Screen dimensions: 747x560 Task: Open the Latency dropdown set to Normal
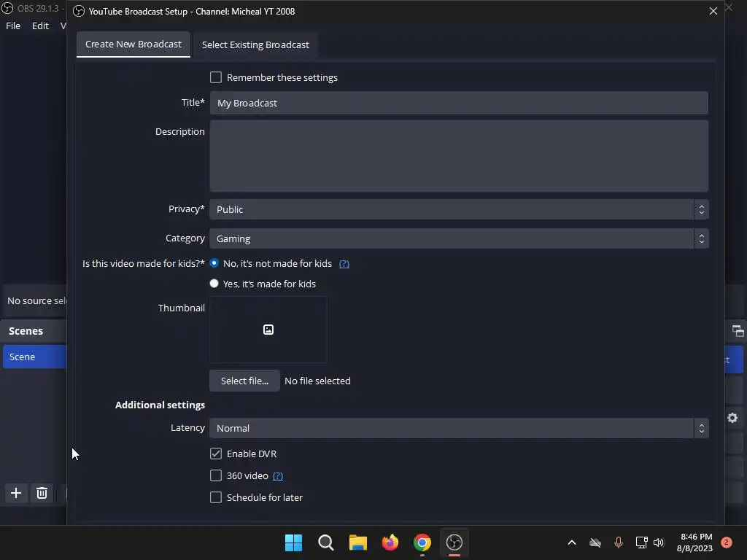pyautogui.click(x=459, y=428)
